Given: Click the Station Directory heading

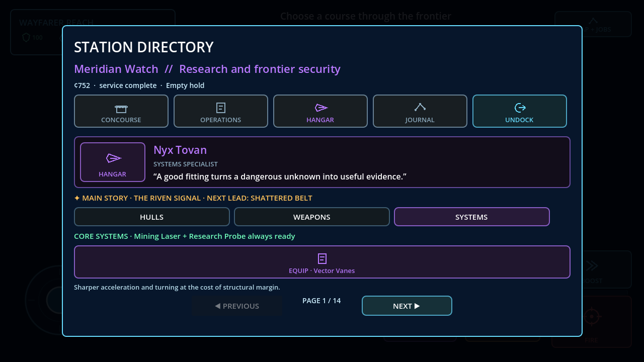Looking at the screenshot, I should click(x=144, y=47).
